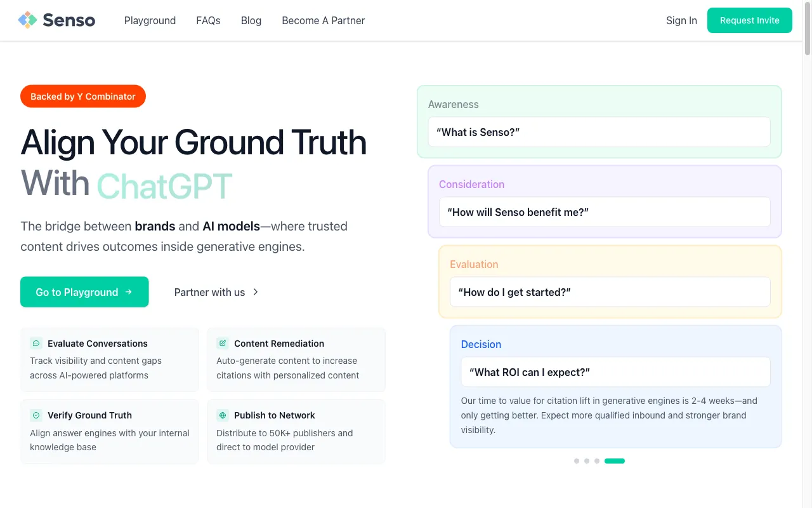Expand the Evaluation stage card
The image size is (812, 508).
(610, 282)
